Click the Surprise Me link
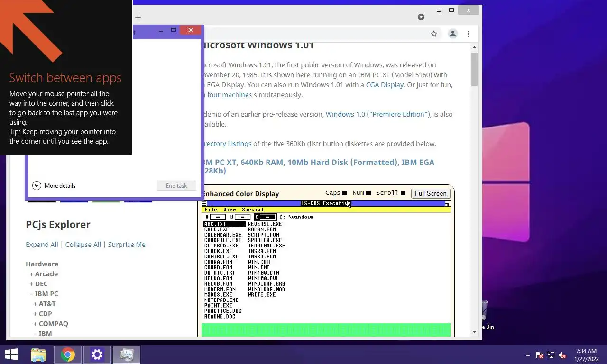Image resolution: width=607 pixels, height=364 pixels. 127,245
